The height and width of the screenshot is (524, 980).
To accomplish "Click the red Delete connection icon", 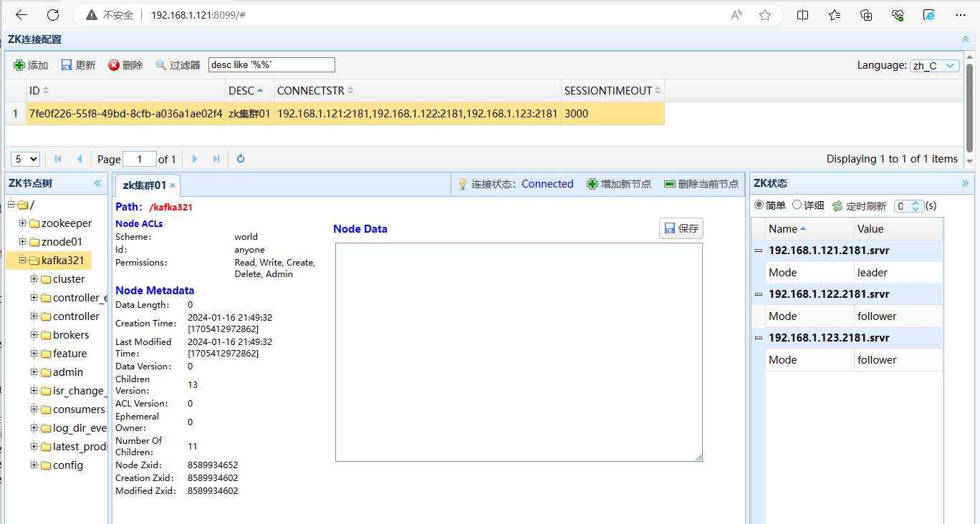I will tap(114, 65).
